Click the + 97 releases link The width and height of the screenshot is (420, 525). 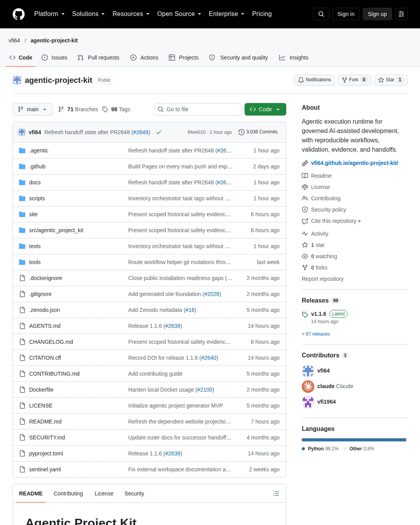click(316, 334)
